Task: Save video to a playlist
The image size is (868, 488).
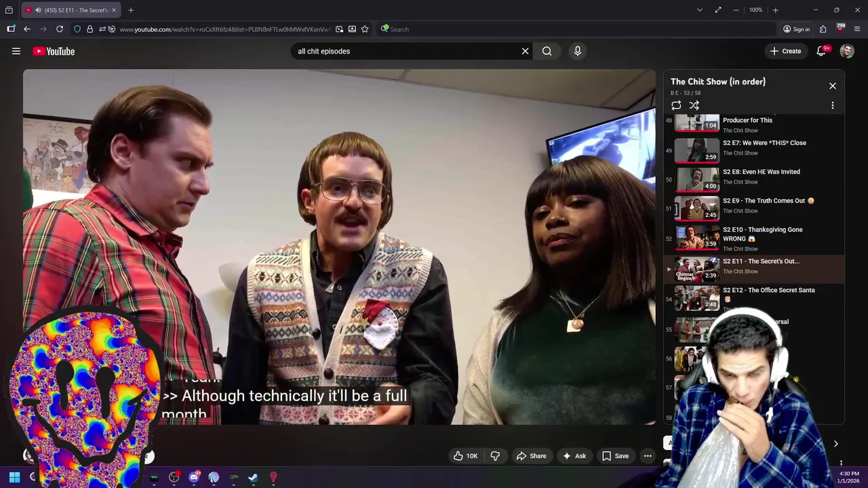Action: coord(616,456)
